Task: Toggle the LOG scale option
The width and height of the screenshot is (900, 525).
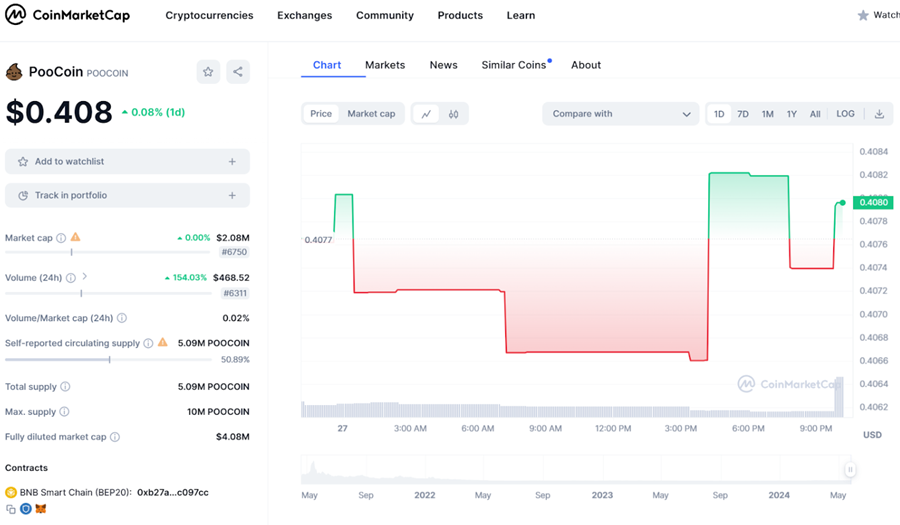Action: pos(845,114)
